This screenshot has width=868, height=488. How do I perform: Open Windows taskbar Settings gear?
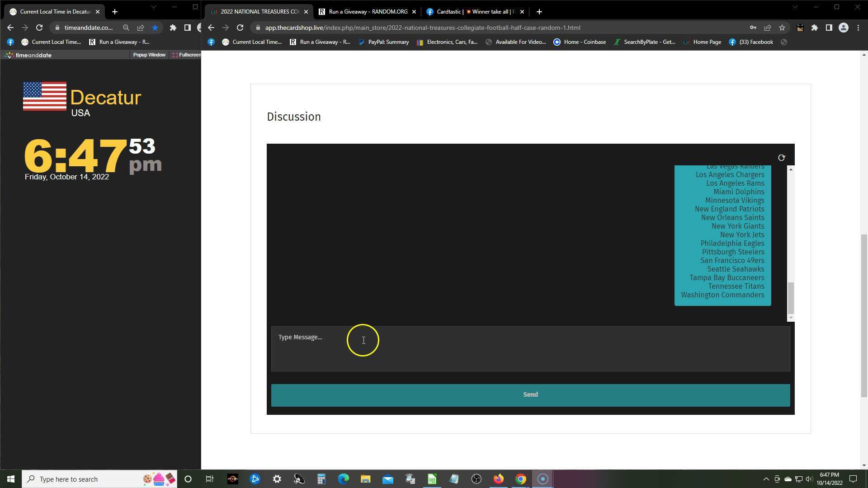(277, 479)
